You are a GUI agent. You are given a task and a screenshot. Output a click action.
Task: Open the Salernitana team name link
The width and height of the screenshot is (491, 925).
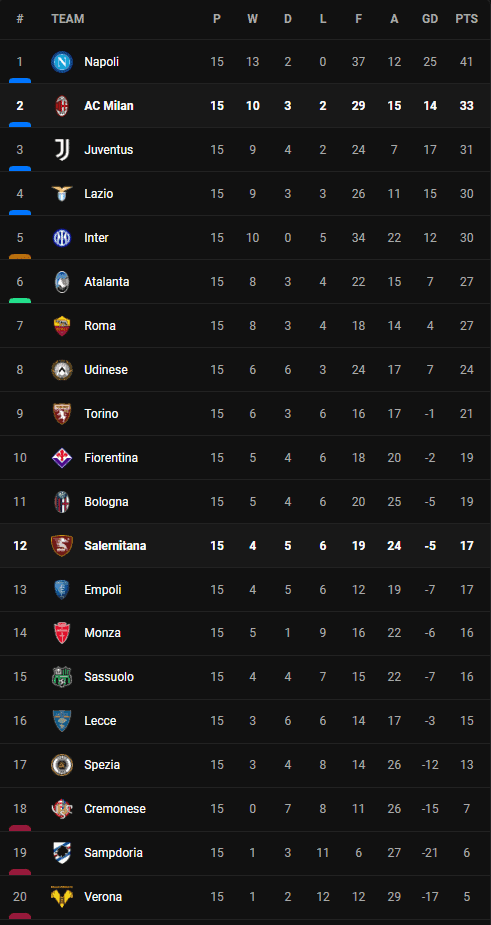tap(115, 546)
